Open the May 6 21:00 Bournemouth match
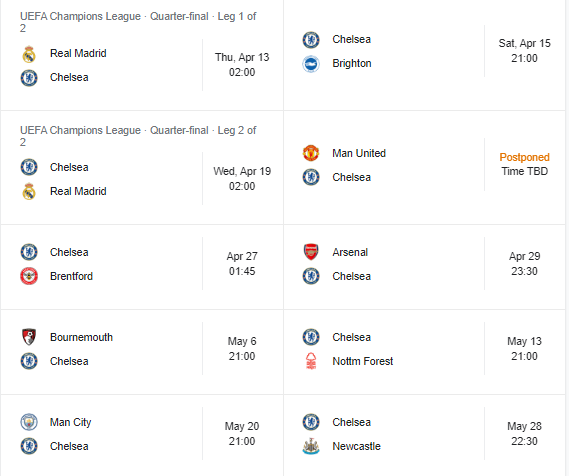This screenshot has width=569, height=476. (x=242, y=348)
